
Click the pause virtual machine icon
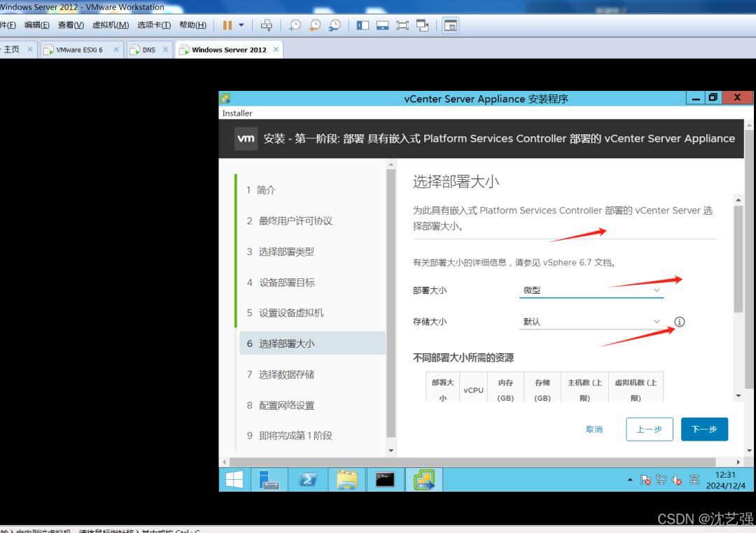coord(227,25)
